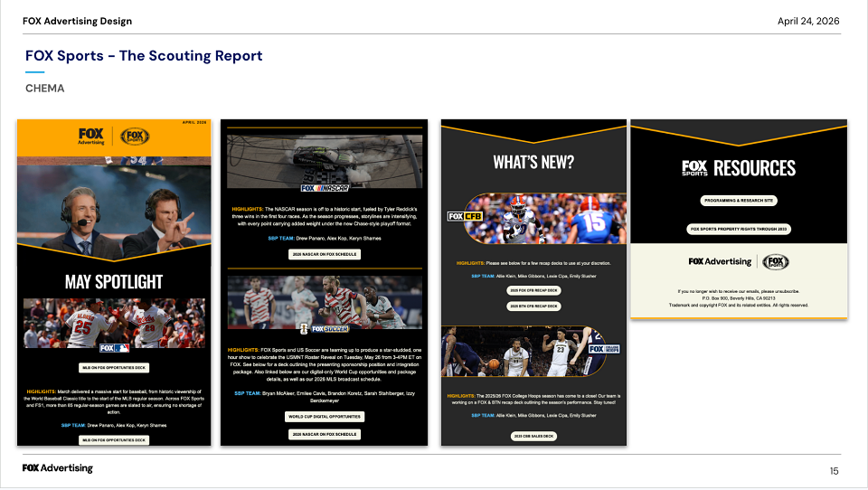Click SBP Team line under College Hoops highlights
The height and width of the screenshot is (490, 868).
point(533,415)
